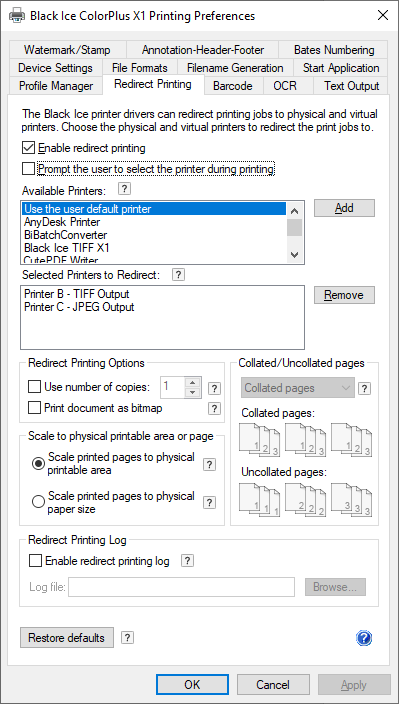
Task: Click the help icon beside Selected Printers to Redirect
Action: [179, 275]
